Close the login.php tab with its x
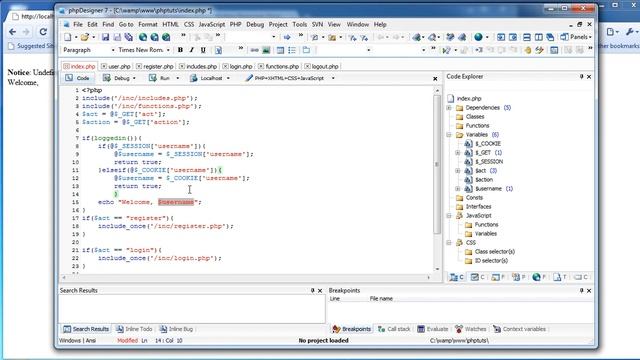 coord(225,66)
